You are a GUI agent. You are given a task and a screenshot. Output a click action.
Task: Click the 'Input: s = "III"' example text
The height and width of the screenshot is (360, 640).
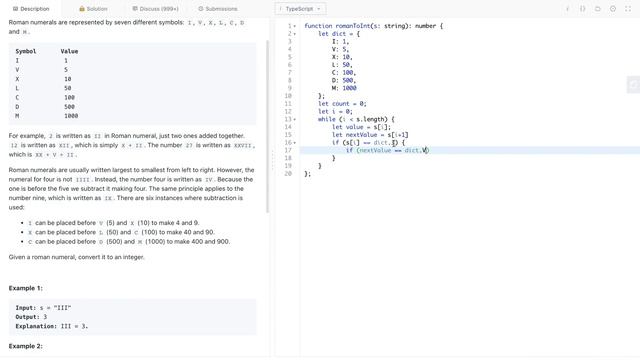[43, 308]
